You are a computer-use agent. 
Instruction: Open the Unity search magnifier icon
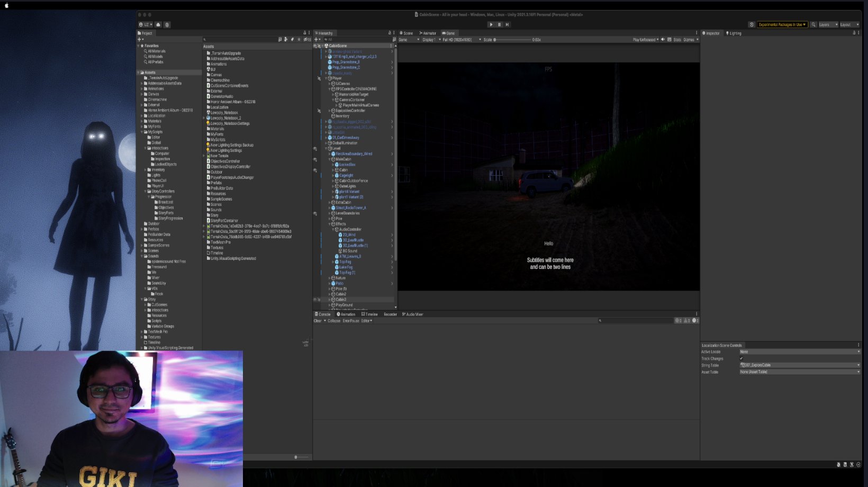(x=813, y=24)
